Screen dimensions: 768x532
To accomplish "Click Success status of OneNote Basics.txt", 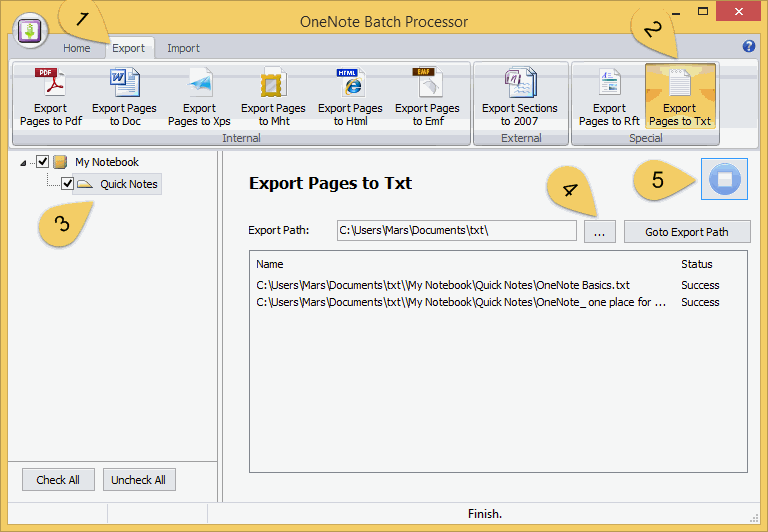I will point(700,285).
